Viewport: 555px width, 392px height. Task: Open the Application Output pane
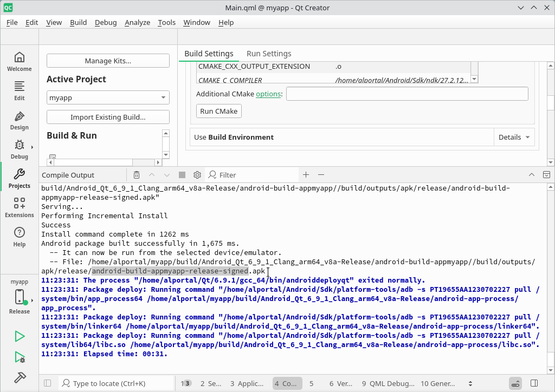(247, 383)
